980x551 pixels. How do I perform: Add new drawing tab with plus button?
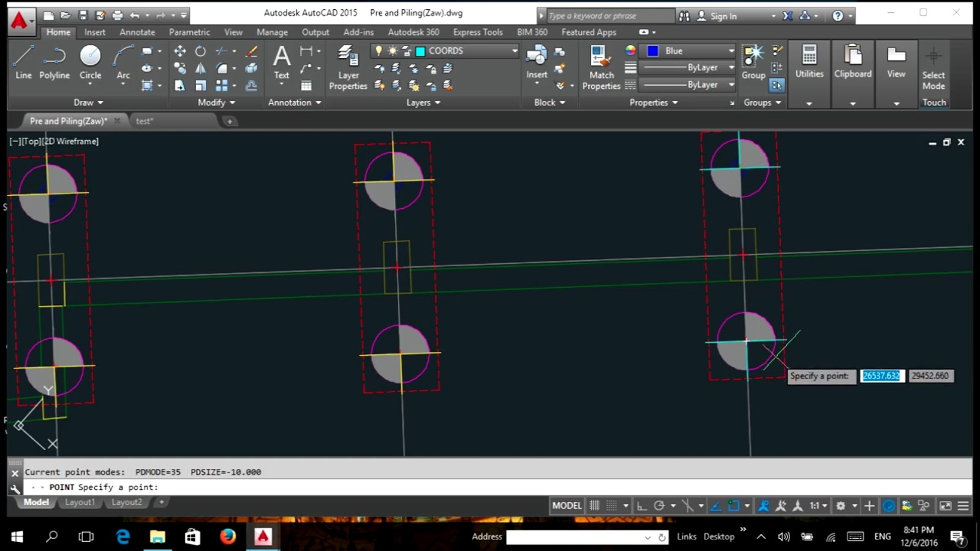tap(230, 121)
